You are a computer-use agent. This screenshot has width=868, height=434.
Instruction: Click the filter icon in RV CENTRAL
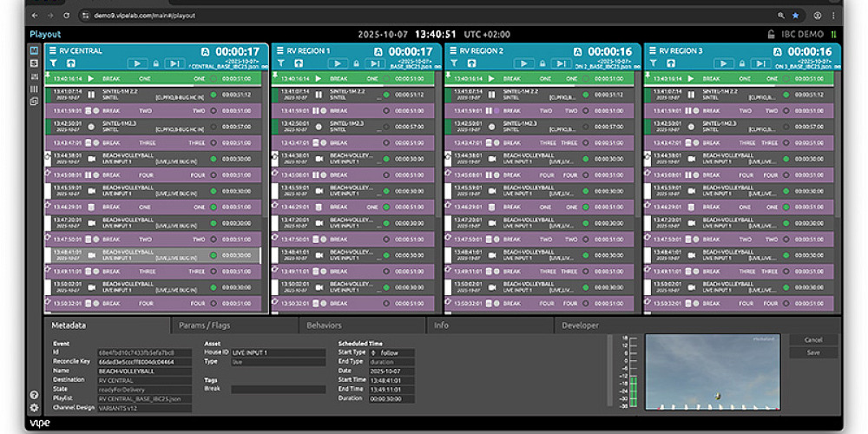coord(52,63)
